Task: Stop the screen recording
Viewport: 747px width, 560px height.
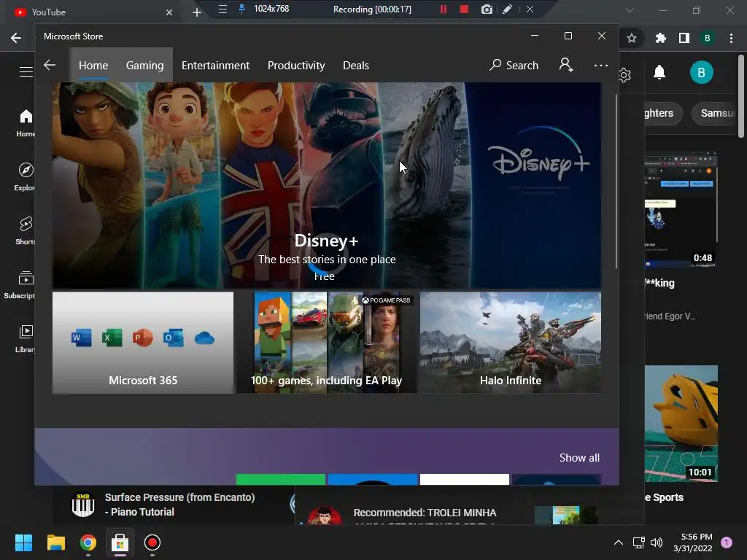Action: 464,9
